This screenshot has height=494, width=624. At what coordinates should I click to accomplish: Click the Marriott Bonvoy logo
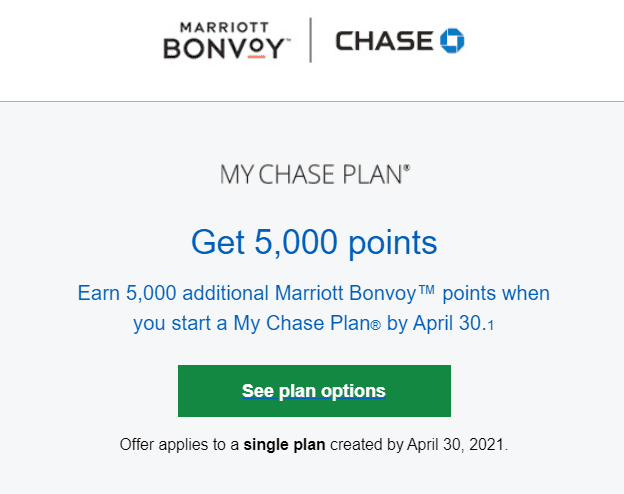click(x=227, y=41)
